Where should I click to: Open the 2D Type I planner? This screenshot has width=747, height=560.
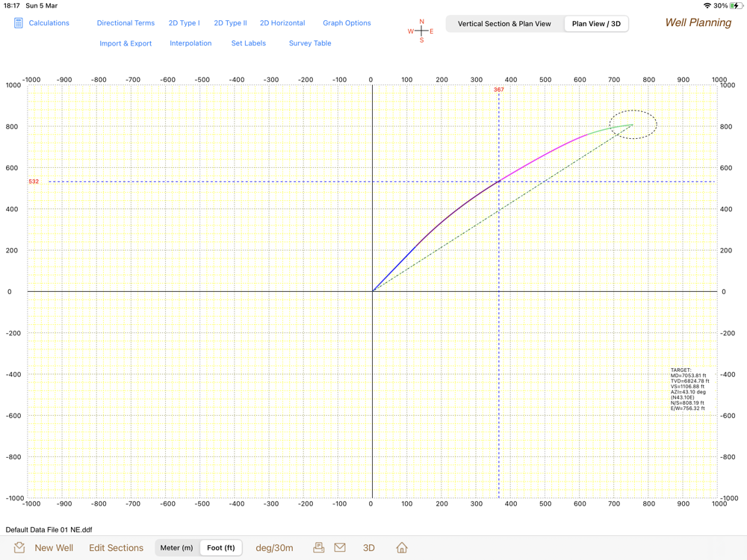click(185, 23)
